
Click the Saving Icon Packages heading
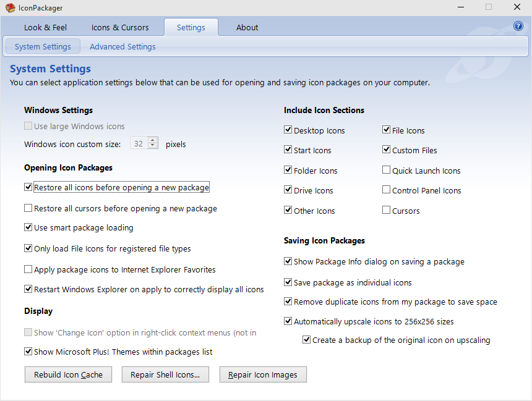pyautogui.click(x=324, y=241)
